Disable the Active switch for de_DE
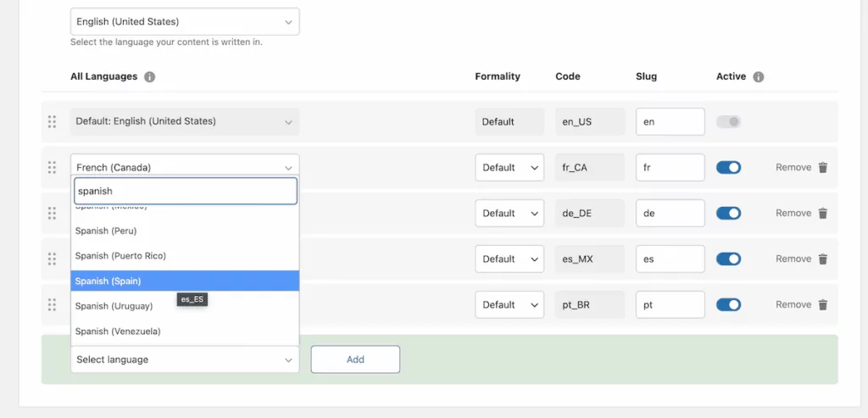This screenshot has width=868, height=418. point(728,213)
